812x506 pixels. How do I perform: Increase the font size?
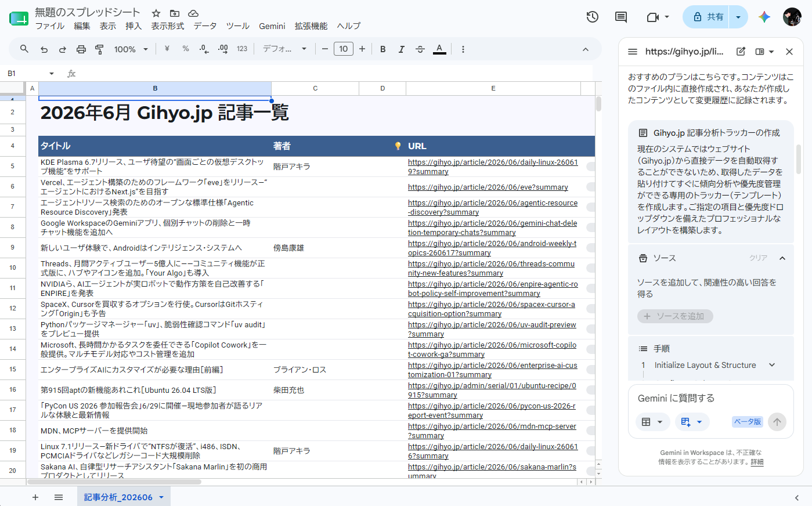[362, 49]
